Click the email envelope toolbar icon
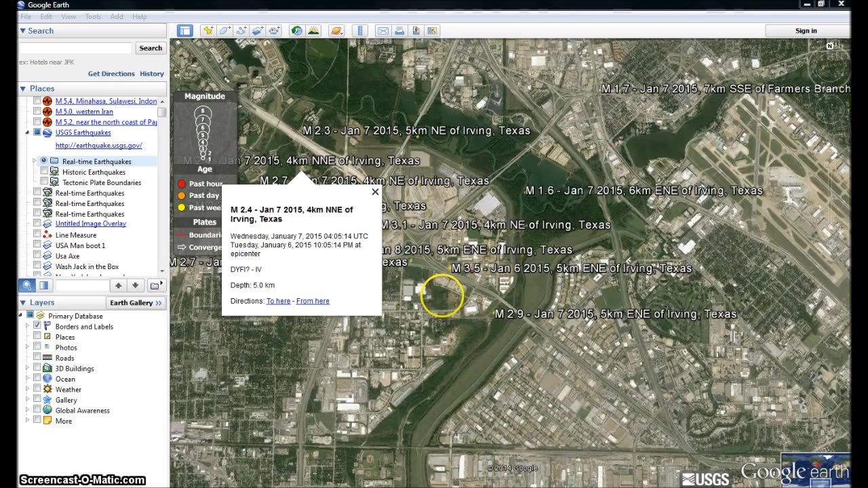 coord(383,30)
